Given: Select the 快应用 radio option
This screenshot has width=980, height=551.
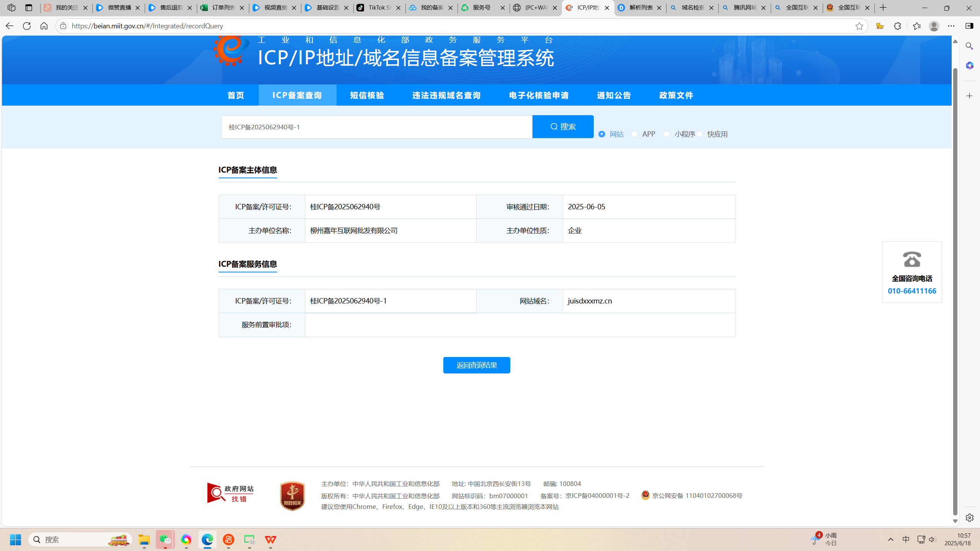Looking at the screenshot, I should coord(699,134).
